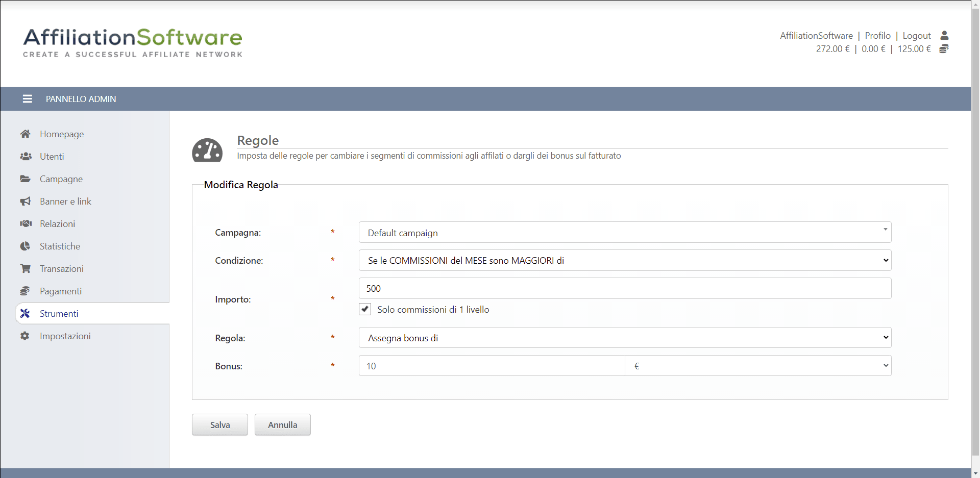Viewport: 980px width, 478px height.
Task: Click the Utenti users icon
Action: [26, 156]
